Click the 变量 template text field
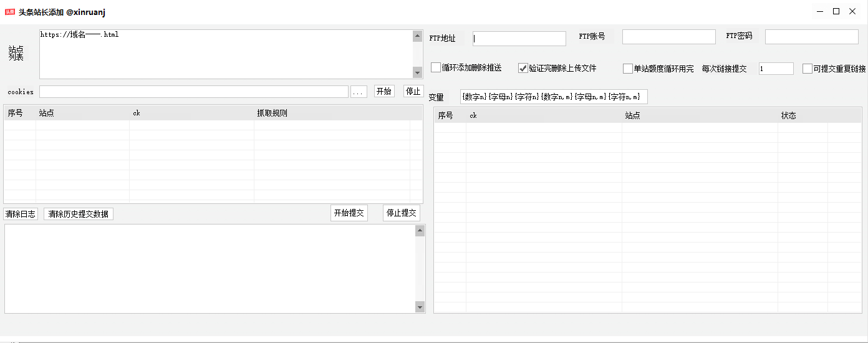The image size is (868, 343). coord(554,97)
